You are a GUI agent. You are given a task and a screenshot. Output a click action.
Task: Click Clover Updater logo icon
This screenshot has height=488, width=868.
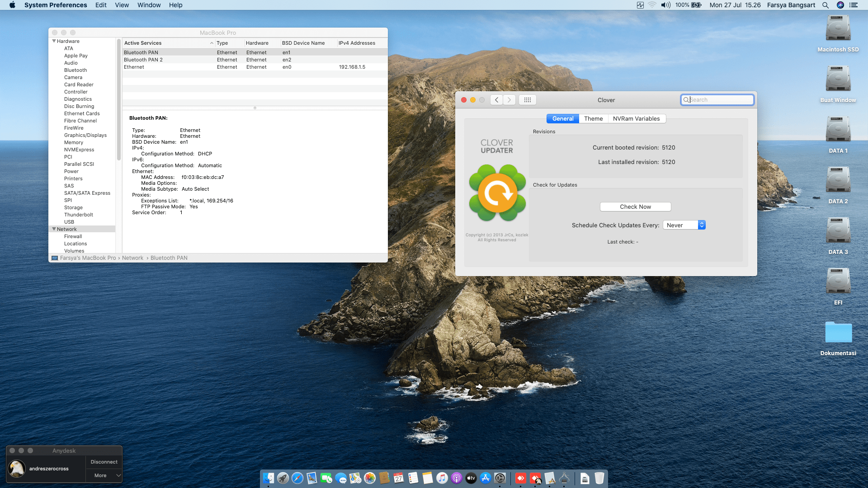pos(497,193)
